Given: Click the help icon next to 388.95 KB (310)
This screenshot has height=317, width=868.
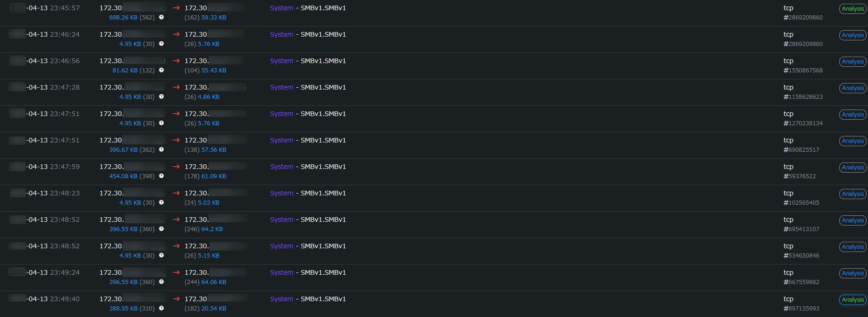Looking at the screenshot, I should tap(161, 308).
